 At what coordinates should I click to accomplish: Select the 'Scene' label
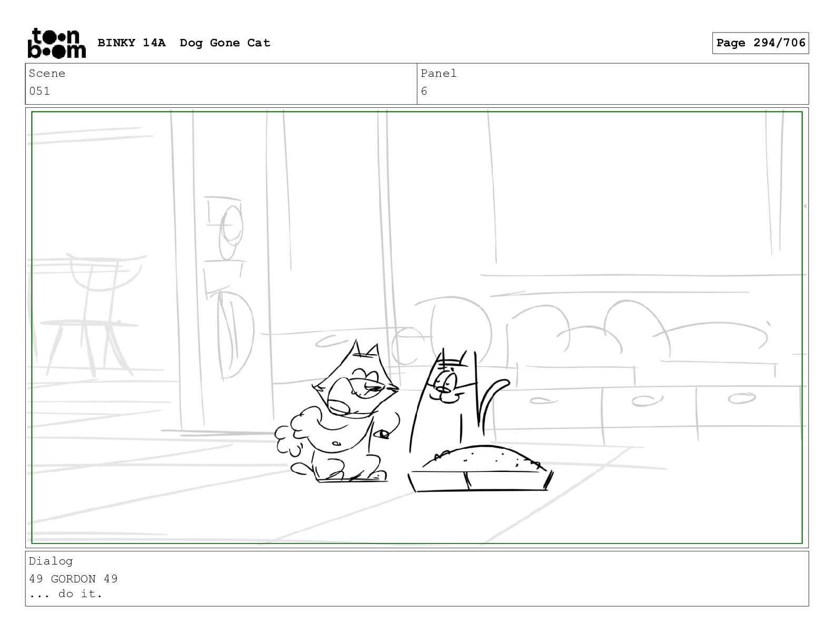[x=47, y=74]
